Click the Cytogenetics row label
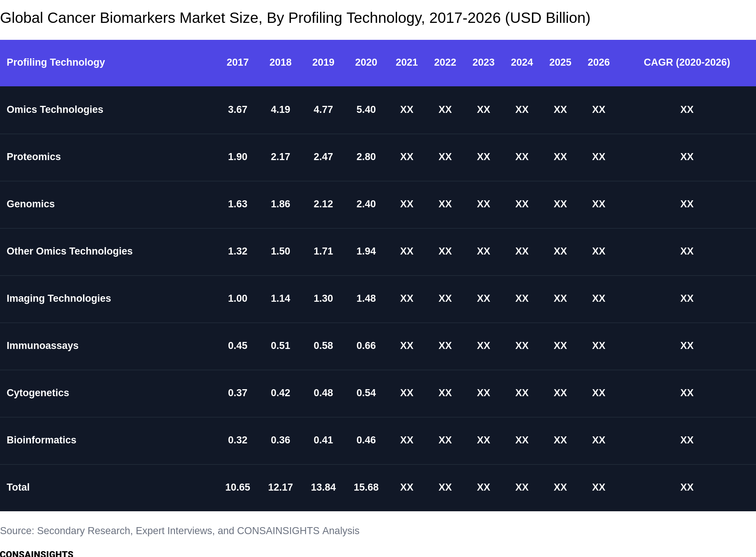This screenshot has width=756, height=557. point(38,393)
